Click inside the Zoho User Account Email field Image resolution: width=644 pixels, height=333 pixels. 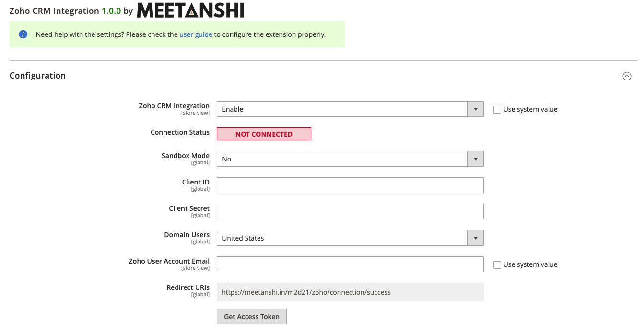coord(350,264)
